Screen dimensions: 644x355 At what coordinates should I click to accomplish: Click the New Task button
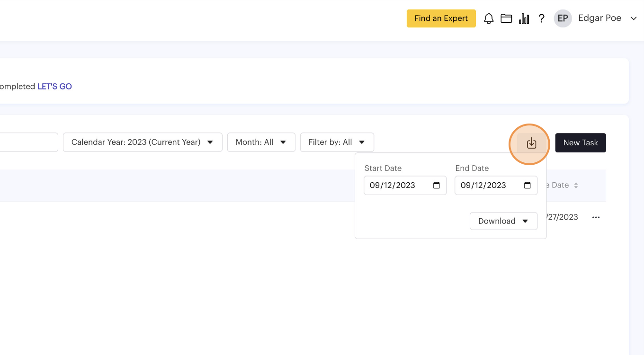[580, 143]
